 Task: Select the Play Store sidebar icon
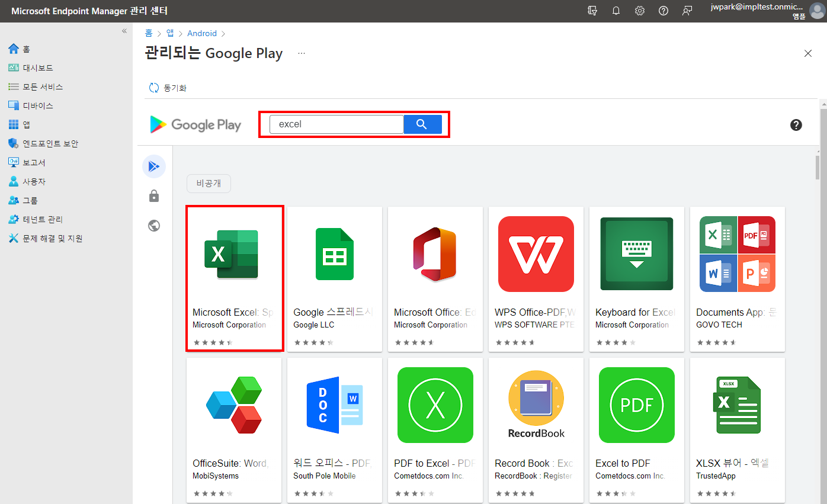tap(154, 166)
